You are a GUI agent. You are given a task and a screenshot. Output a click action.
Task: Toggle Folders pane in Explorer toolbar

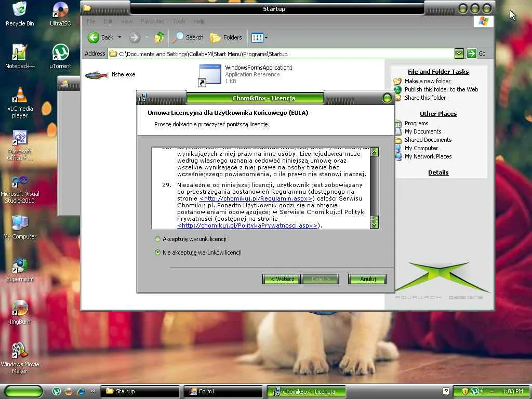coord(226,37)
